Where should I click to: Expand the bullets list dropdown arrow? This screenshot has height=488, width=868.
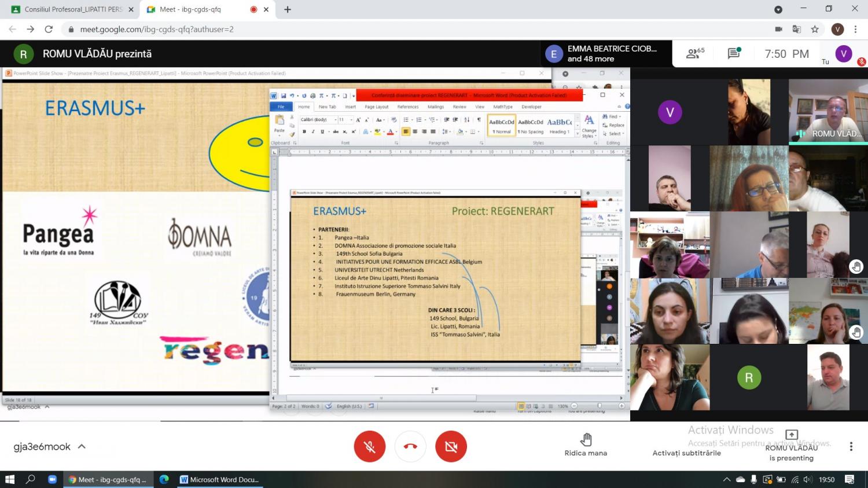click(412, 120)
